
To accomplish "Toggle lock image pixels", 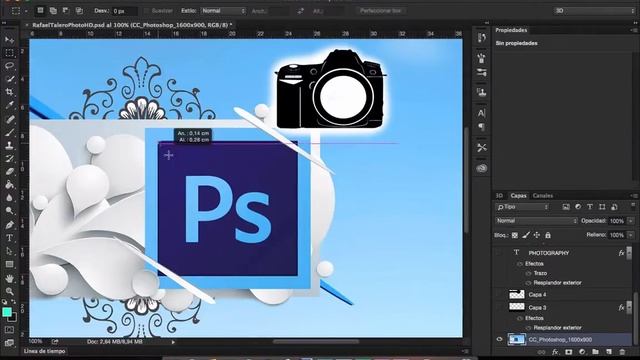I will pos(526,235).
